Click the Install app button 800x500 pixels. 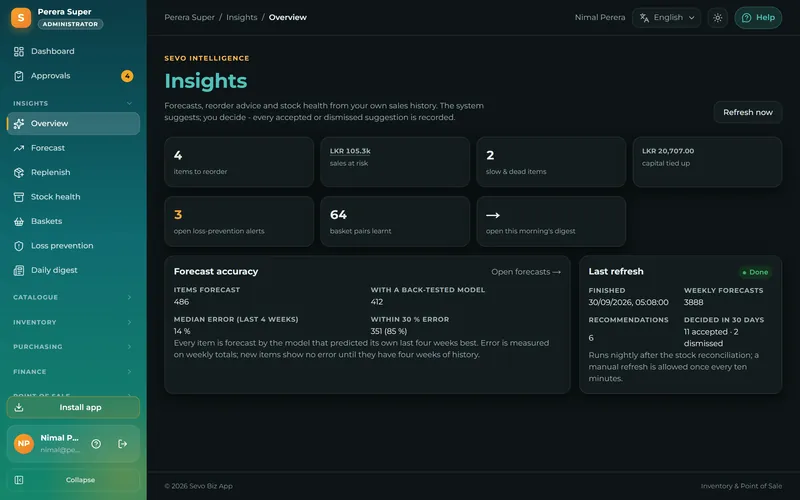pos(73,407)
